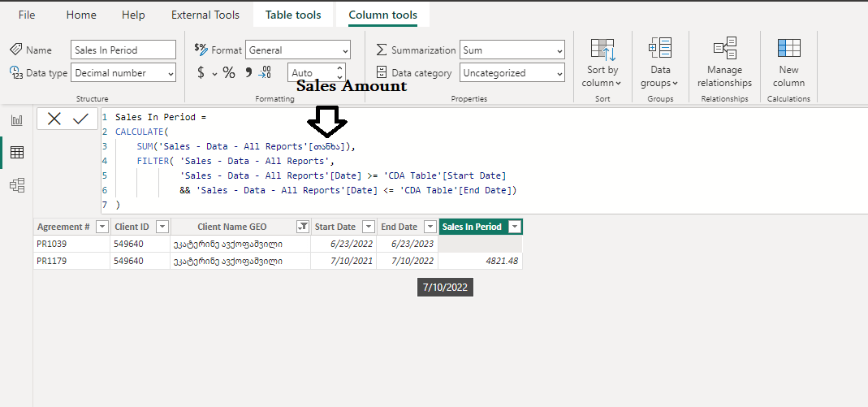Click the Data type icon
The height and width of the screenshot is (407, 868).
click(16, 72)
